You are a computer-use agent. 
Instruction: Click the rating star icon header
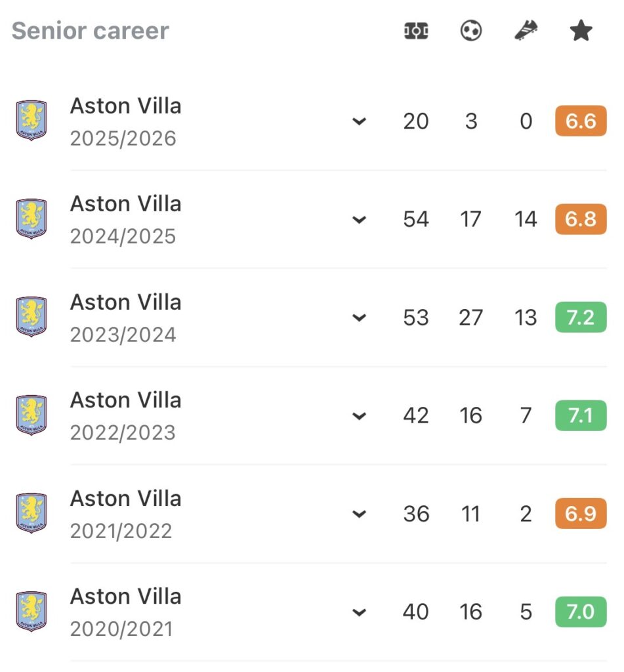tap(581, 31)
